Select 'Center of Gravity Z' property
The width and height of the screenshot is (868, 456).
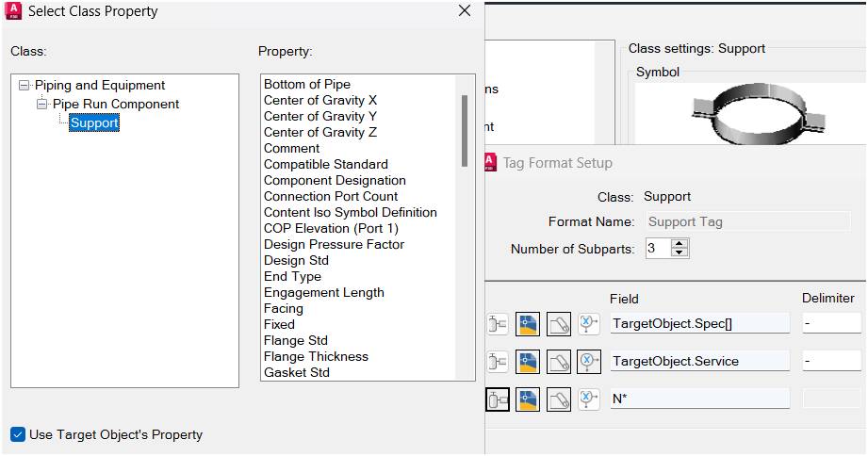click(x=320, y=132)
